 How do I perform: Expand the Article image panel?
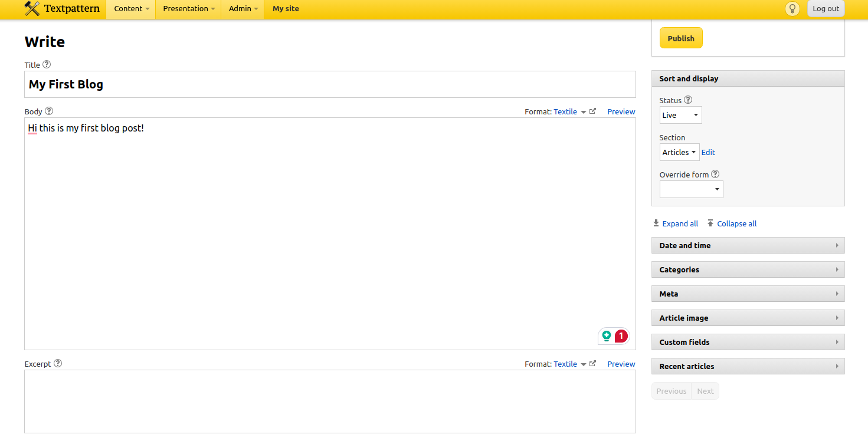coord(748,318)
